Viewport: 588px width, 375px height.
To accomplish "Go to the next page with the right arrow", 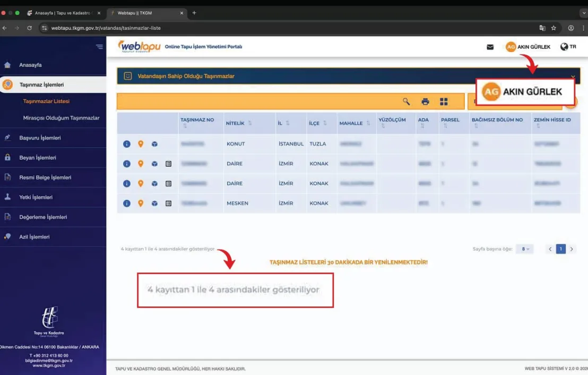I will (572, 248).
